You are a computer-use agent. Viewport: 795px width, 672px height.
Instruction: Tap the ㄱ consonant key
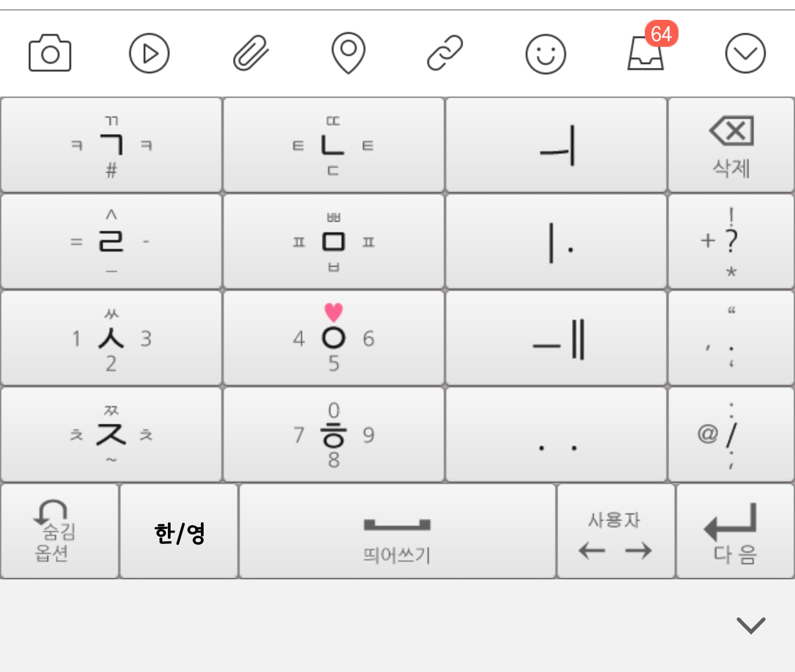(x=111, y=145)
